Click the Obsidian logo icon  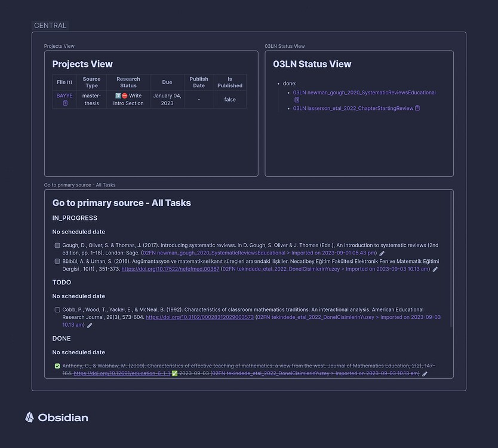[29, 417]
